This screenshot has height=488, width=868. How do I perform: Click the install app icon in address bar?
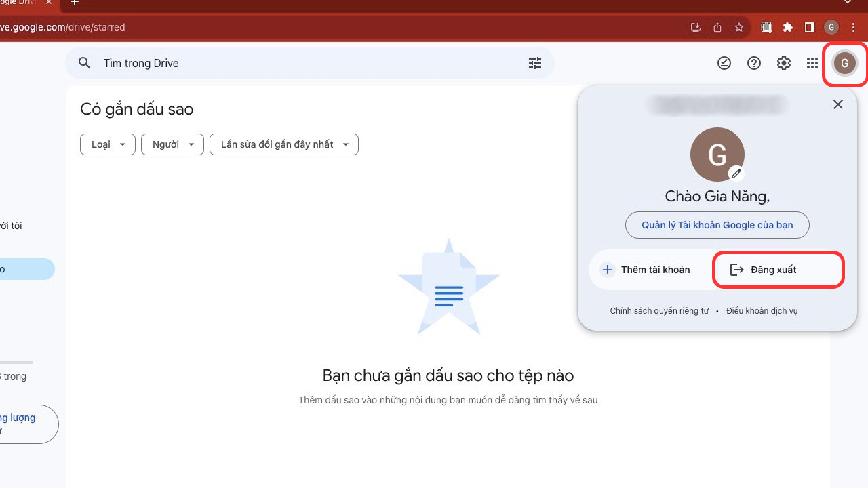695,28
